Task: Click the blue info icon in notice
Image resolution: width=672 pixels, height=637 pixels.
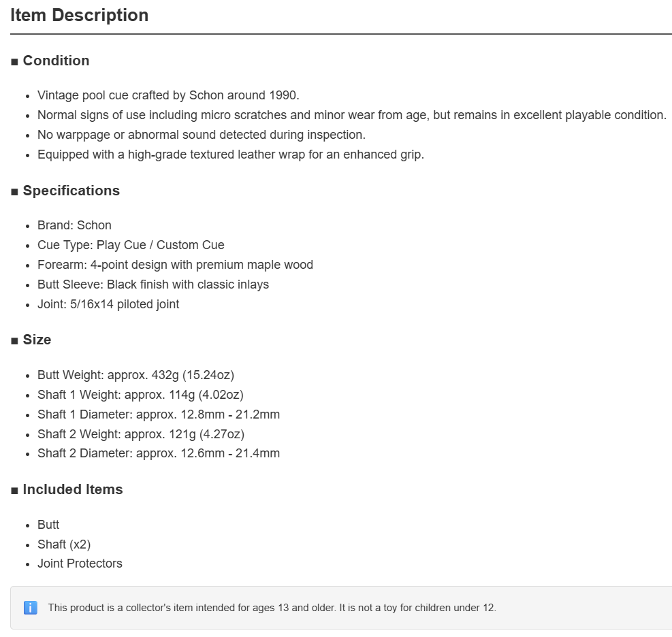Action: 31,608
